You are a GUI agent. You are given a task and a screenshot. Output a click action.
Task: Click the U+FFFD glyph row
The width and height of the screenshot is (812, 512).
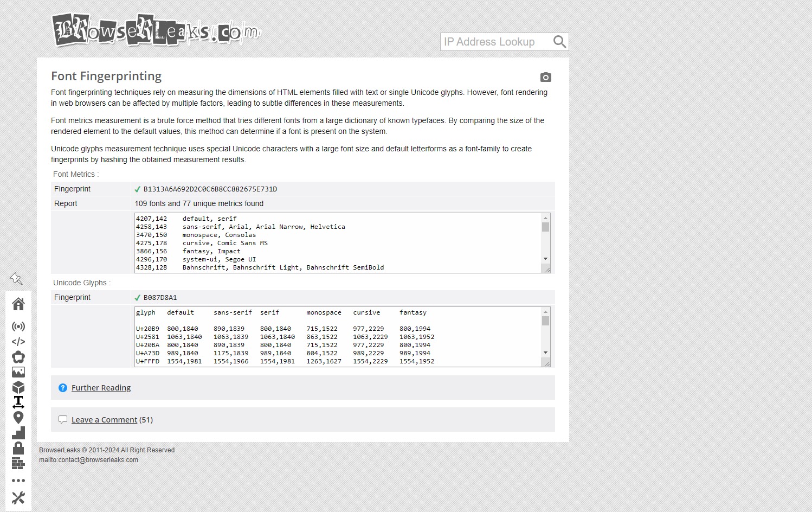[x=285, y=361]
